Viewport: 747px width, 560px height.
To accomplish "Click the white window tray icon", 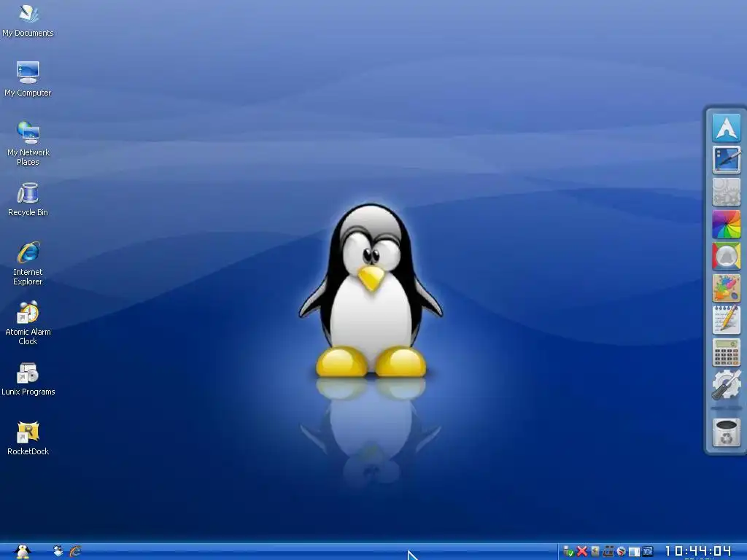I will coord(634,552).
